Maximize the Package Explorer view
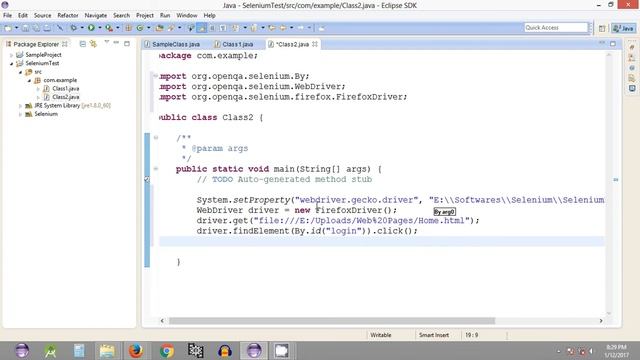This screenshot has height=360, width=640. 127,43
